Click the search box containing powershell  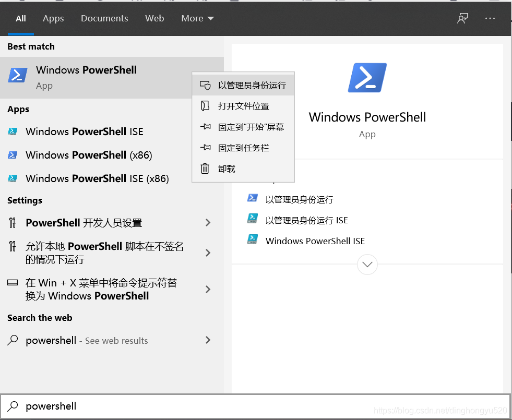[x=255, y=406]
